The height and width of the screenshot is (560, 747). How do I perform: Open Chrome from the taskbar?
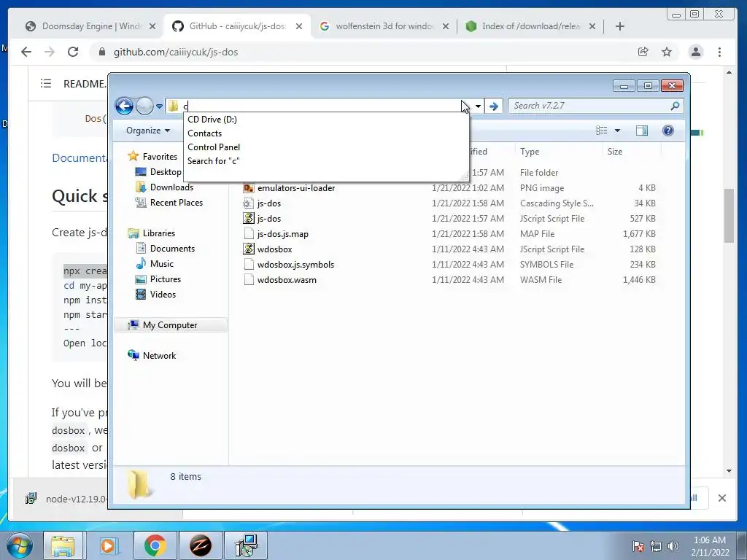(155, 545)
